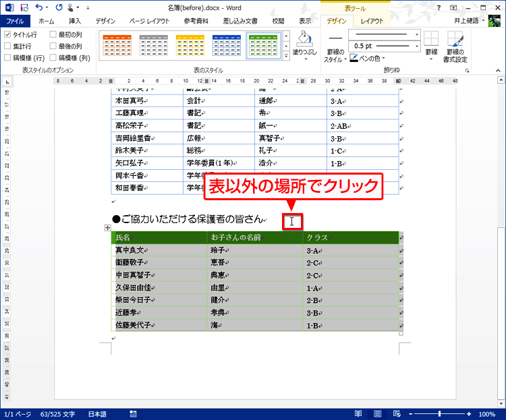Switch to the 挿入 tab
This screenshot has width=506, height=420.
tap(74, 21)
